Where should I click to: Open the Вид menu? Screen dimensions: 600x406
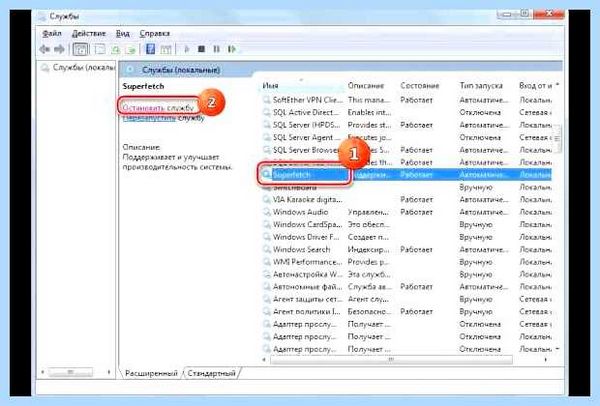tap(122, 33)
